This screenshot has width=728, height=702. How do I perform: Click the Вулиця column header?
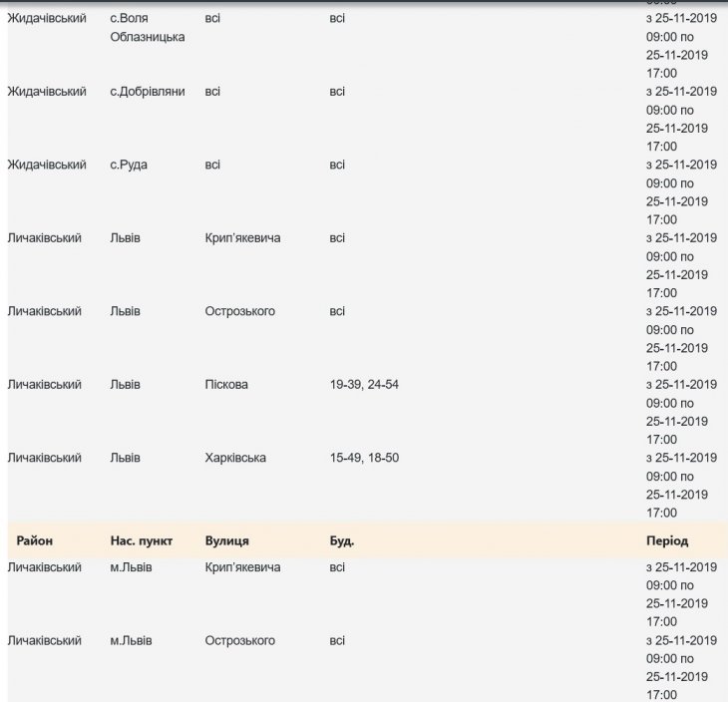tap(226, 540)
